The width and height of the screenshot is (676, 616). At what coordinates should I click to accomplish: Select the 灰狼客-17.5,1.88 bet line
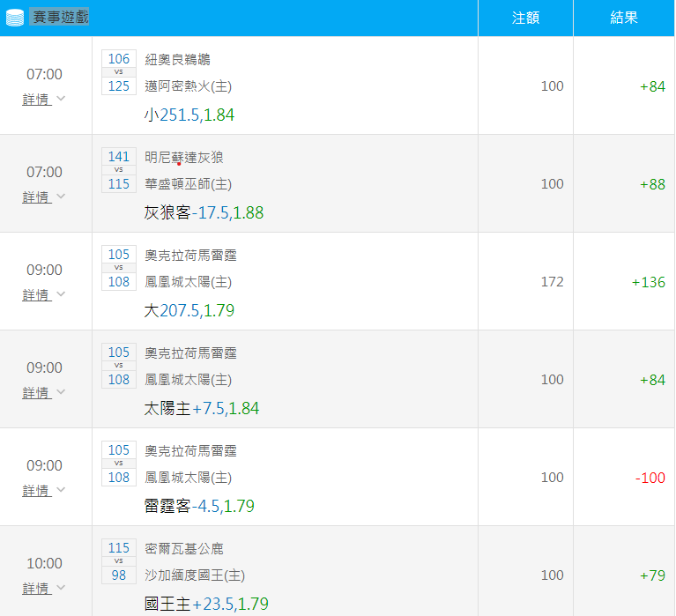tap(204, 213)
